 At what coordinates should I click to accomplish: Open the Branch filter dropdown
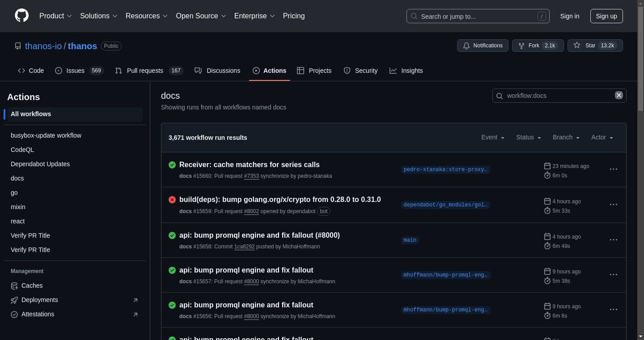[566, 138]
